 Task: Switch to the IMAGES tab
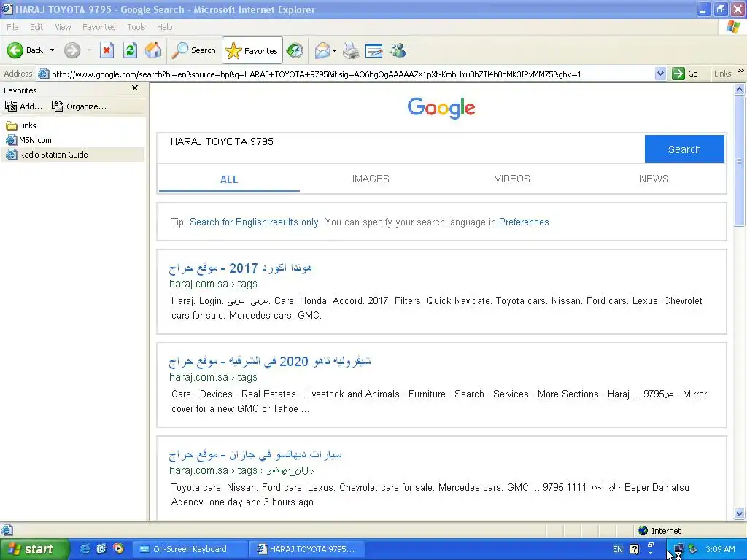click(x=371, y=179)
